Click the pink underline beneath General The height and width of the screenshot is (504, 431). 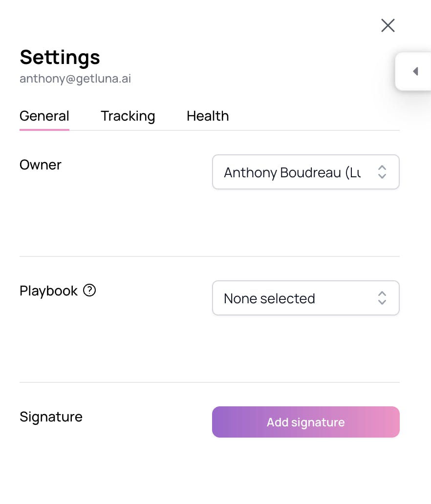coord(44,129)
